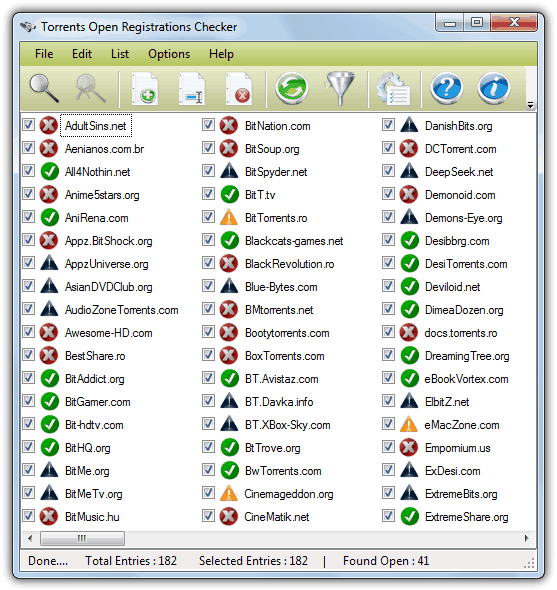Click the magnifier search toolbar icon
The height and width of the screenshot is (590, 557).
point(44,88)
